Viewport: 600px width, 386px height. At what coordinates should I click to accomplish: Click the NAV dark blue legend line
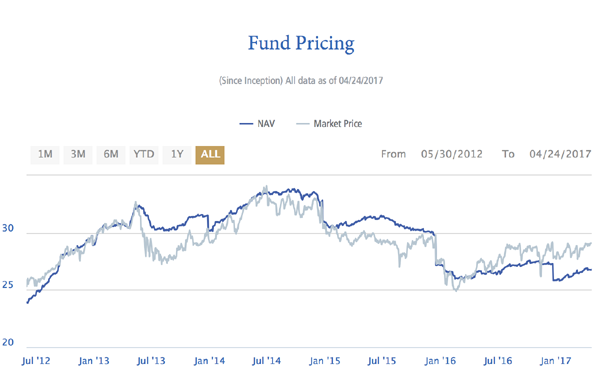246,124
